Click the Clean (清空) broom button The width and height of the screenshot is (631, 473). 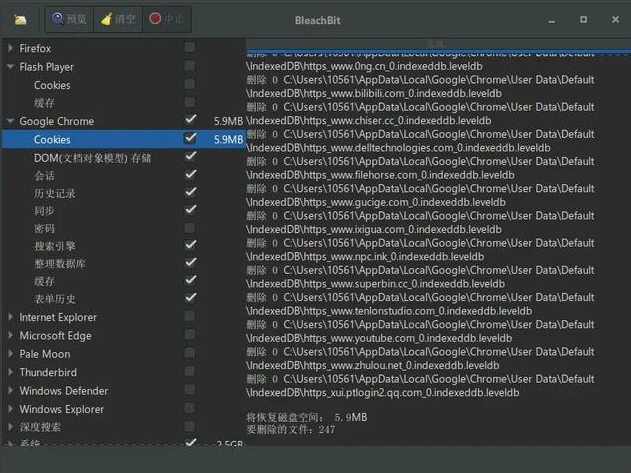(118, 19)
